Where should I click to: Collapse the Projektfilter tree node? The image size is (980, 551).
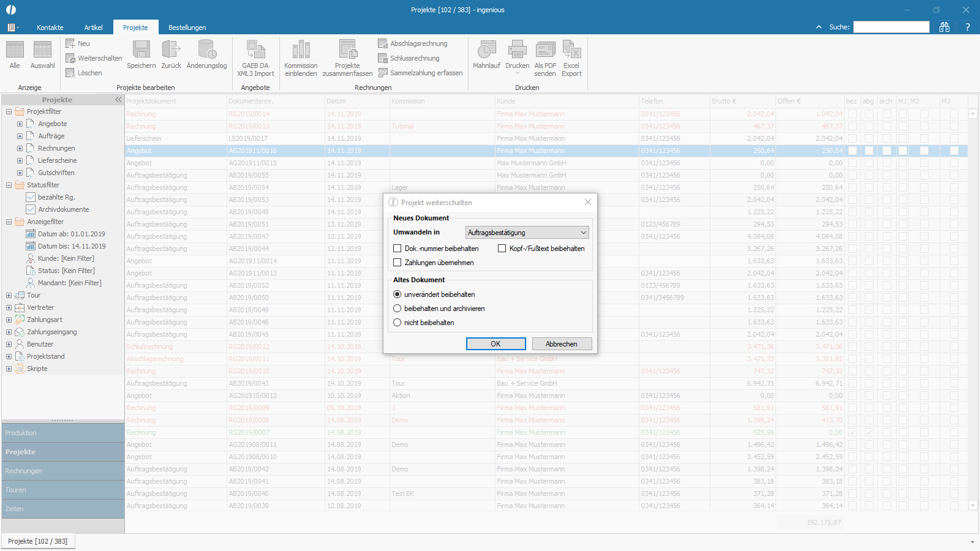(x=9, y=111)
